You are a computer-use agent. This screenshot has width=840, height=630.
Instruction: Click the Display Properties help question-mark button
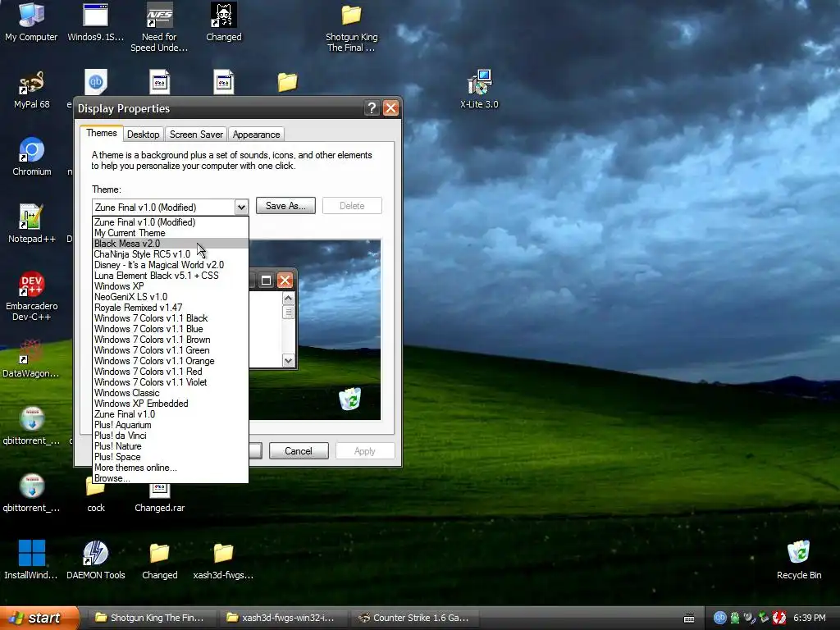click(372, 108)
